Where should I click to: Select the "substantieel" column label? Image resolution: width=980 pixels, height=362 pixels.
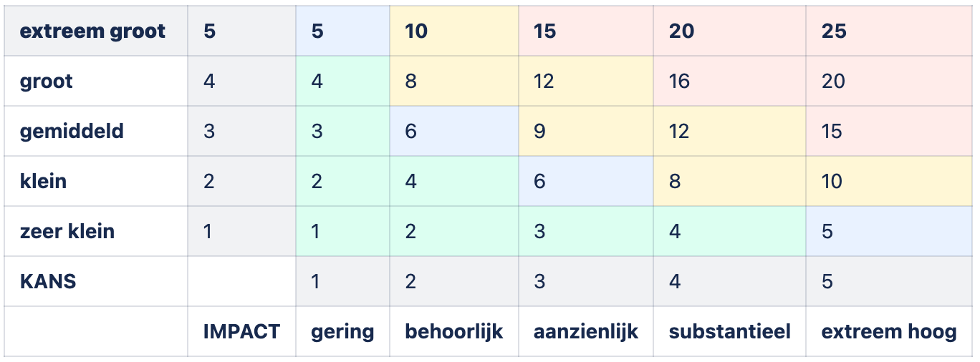pyautogui.click(x=729, y=332)
